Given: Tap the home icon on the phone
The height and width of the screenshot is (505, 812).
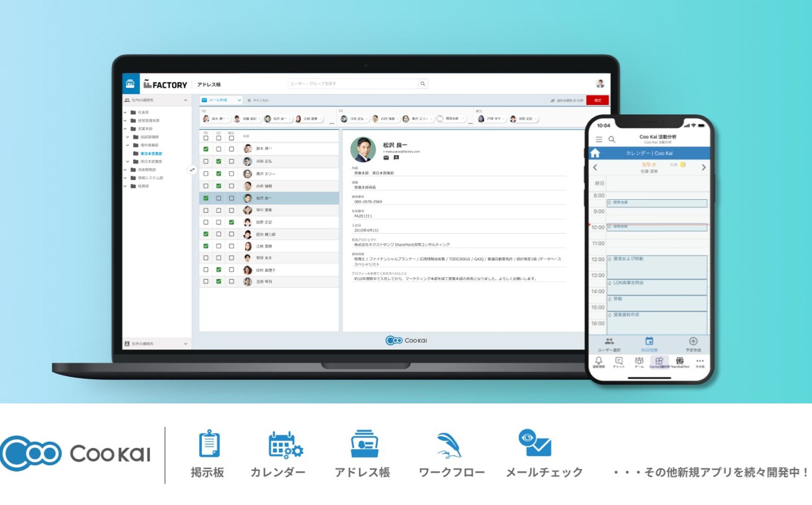Looking at the screenshot, I should click(x=595, y=153).
